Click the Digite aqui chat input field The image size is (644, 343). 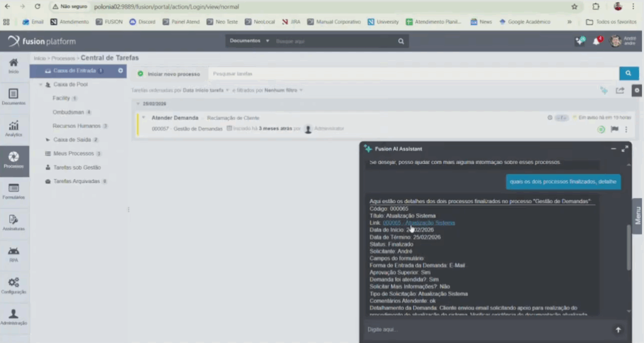click(x=484, y=330)
